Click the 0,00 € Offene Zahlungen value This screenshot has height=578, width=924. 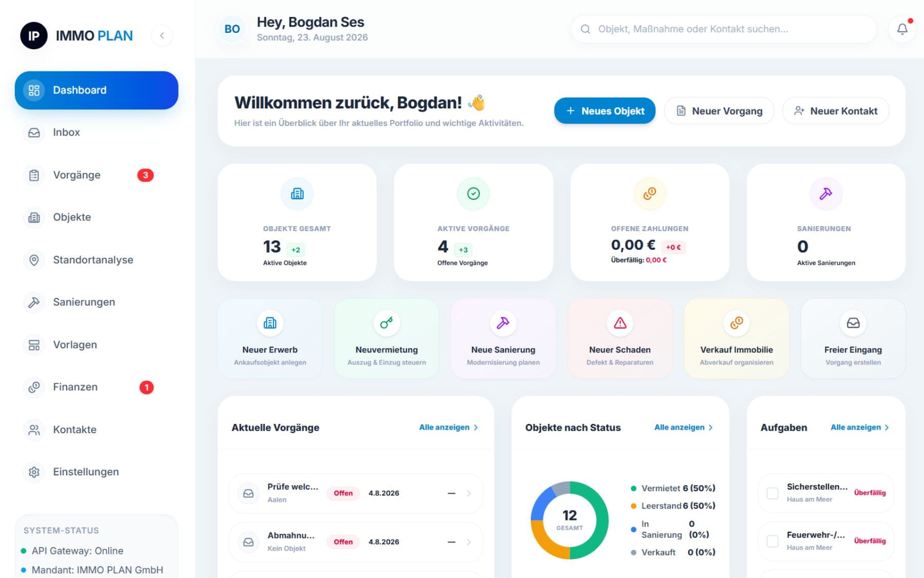(x=633, y=245)
